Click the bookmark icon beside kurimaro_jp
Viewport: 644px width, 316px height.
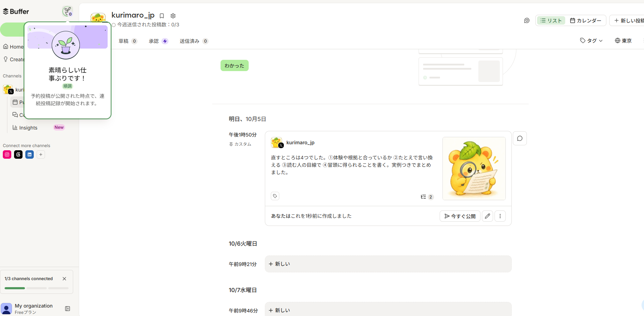(162, 16)
